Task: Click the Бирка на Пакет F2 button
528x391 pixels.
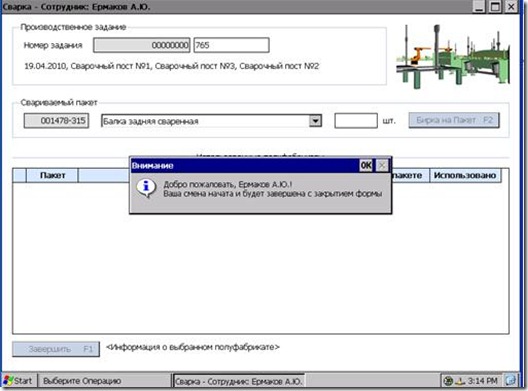Action: click(x=454, y=120)
